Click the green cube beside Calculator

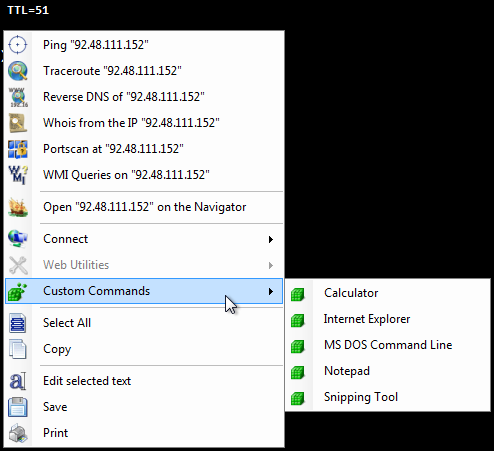297,294
